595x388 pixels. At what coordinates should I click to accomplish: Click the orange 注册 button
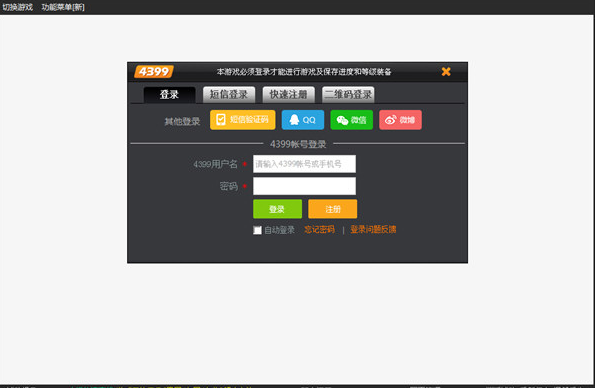point(332,209)
